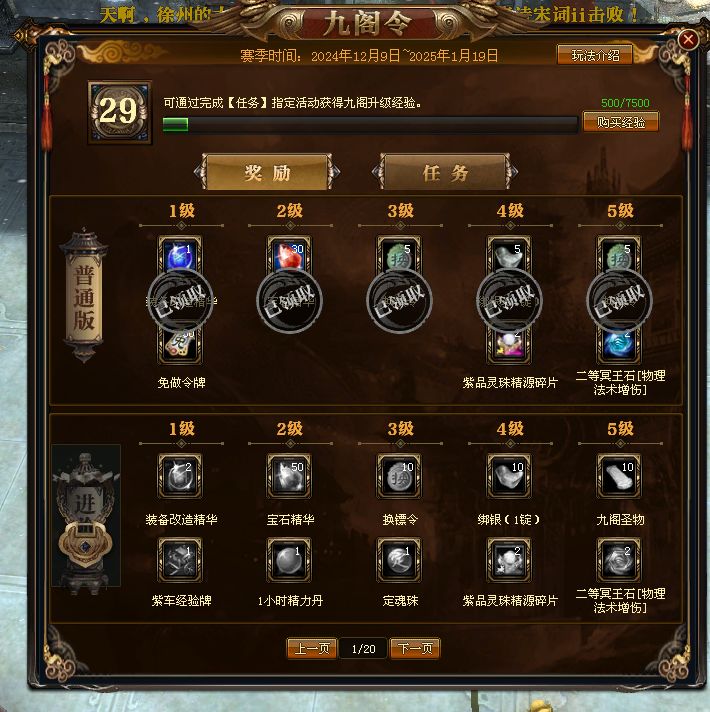Screen dimensions: 710x712
Task: Select the 九阁圣物 reward icon
Action: tap(619, 476)
